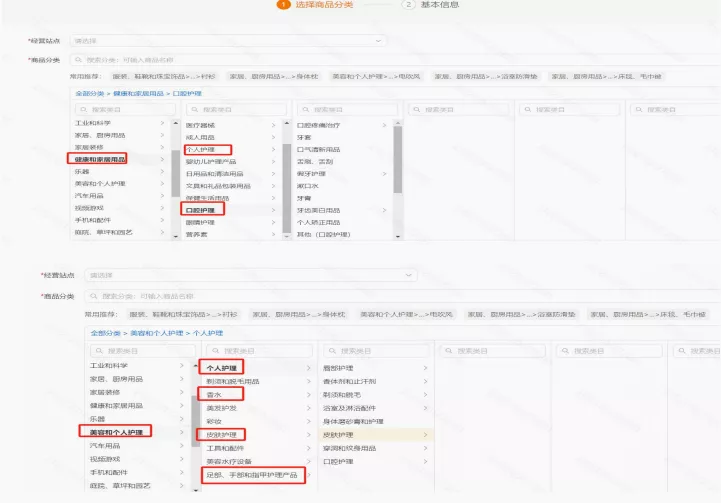Screen dimensions: 721x503
Task: Expand chevron beside 彩妆
Action: (x=309, y=422)
